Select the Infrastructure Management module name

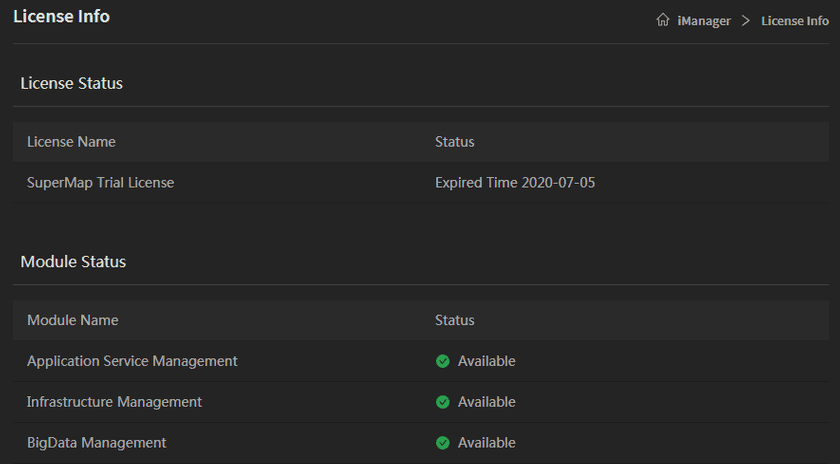114,402
